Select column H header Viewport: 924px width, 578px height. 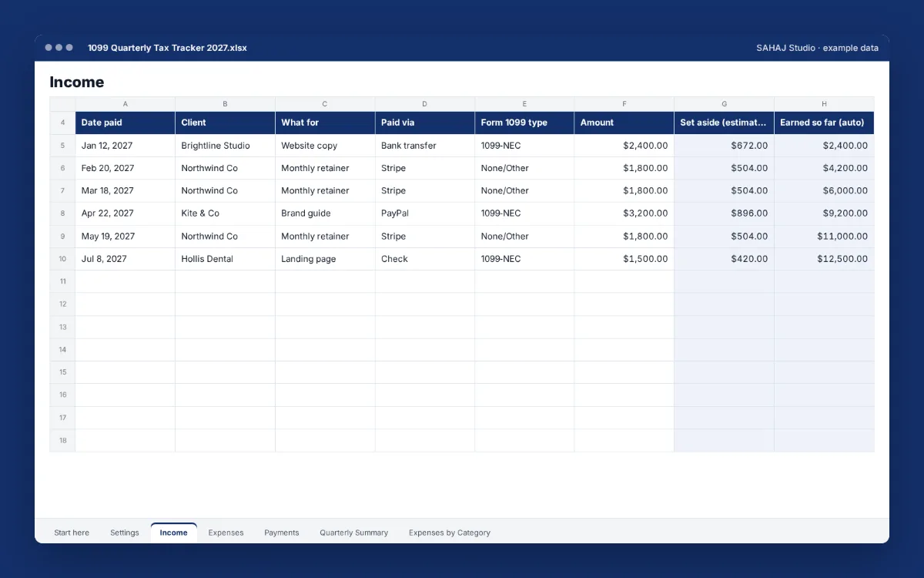pos(824,104)
